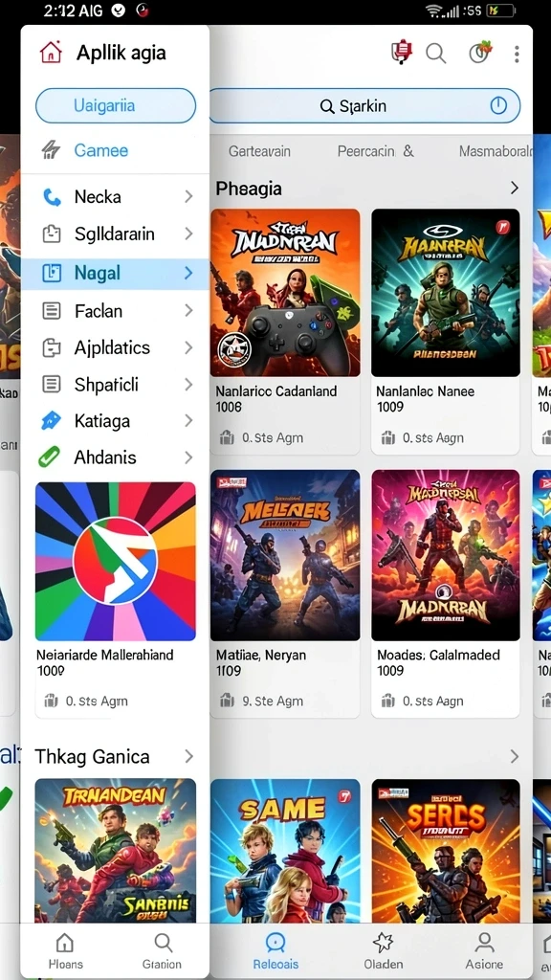Open the three-dot overflow menu
The width and height of the screenshot is (551, 980).
click(x=516, y=54)
